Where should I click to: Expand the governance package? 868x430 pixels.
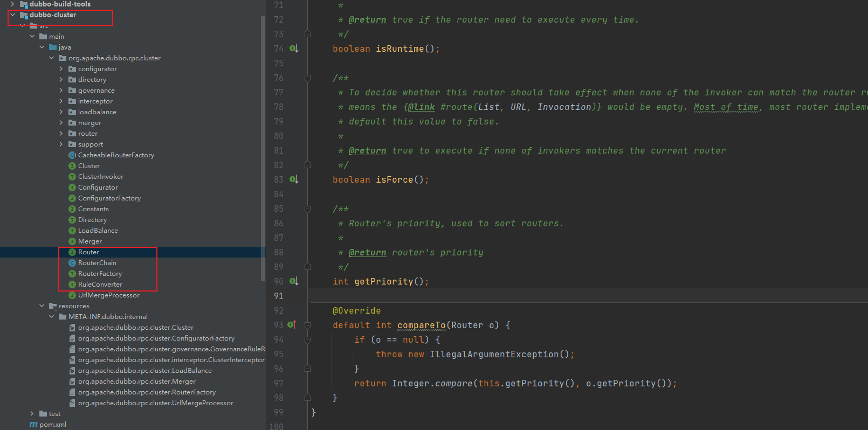click(61, 91)
